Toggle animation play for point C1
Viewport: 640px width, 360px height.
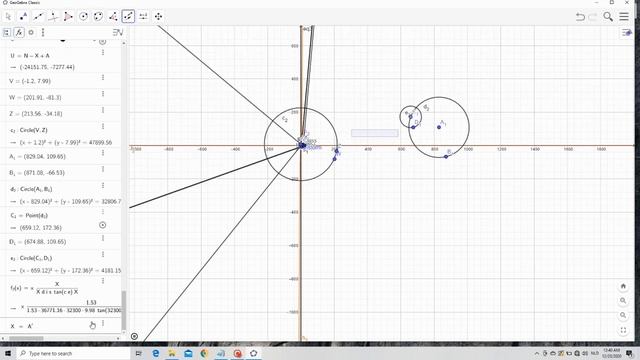pyautogui.click(x=103, y=225)
